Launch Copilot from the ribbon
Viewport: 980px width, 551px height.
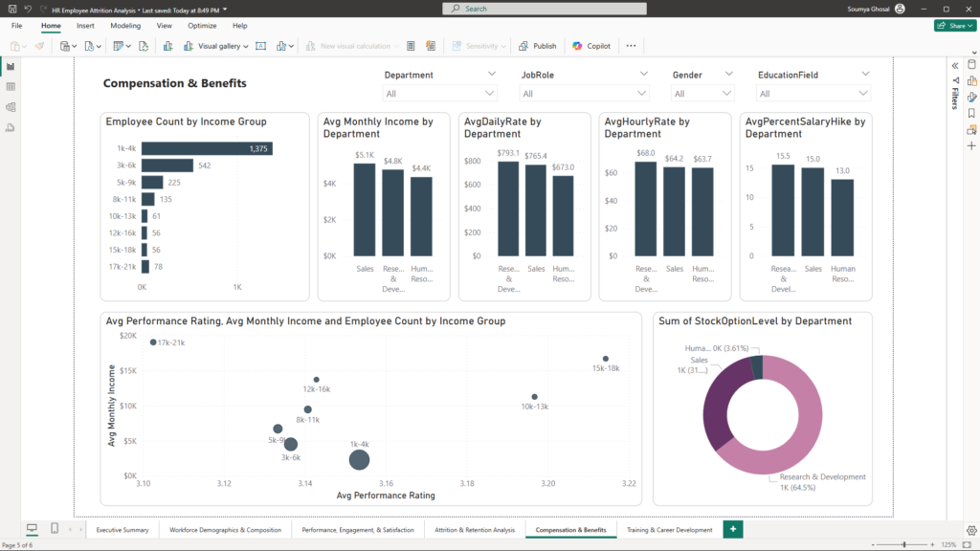(591, 46)
